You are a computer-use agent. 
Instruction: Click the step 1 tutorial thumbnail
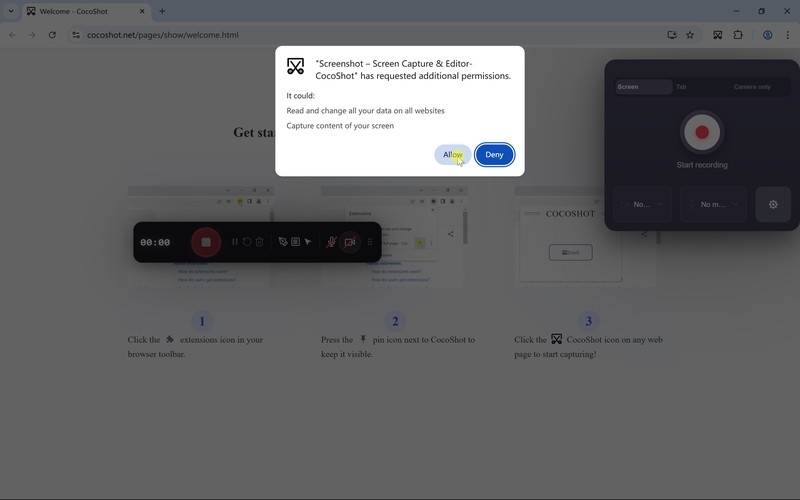click(x=201, y=236)
